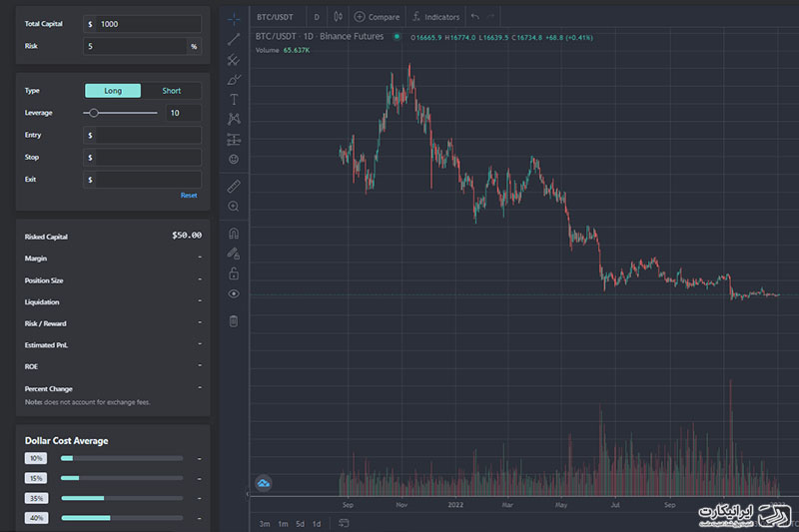Select the crosshair cursor tool
799x532 pixels.
(234, 19)
